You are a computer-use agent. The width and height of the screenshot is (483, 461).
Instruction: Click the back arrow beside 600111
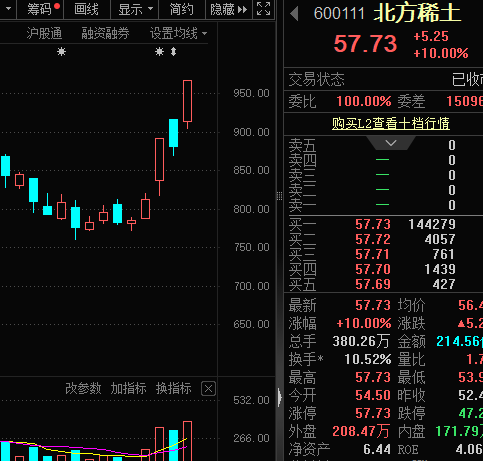(294, 14)
